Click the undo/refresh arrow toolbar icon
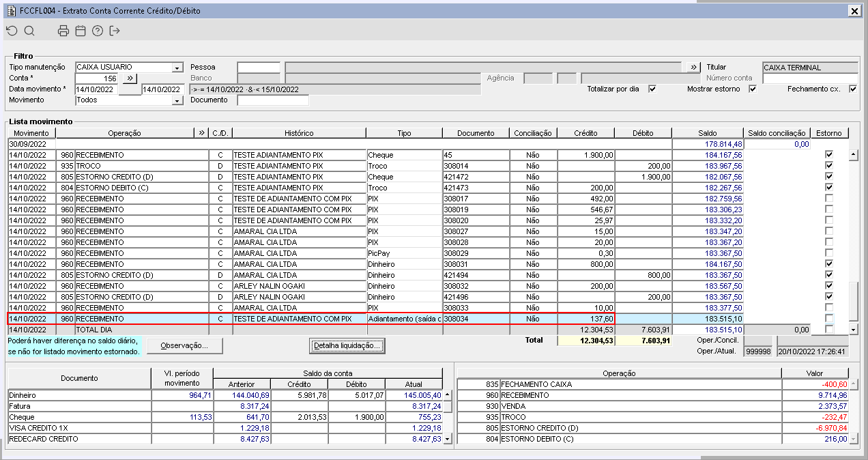The height and width of the screenshot is (460, 868). (x=12, y=31)
